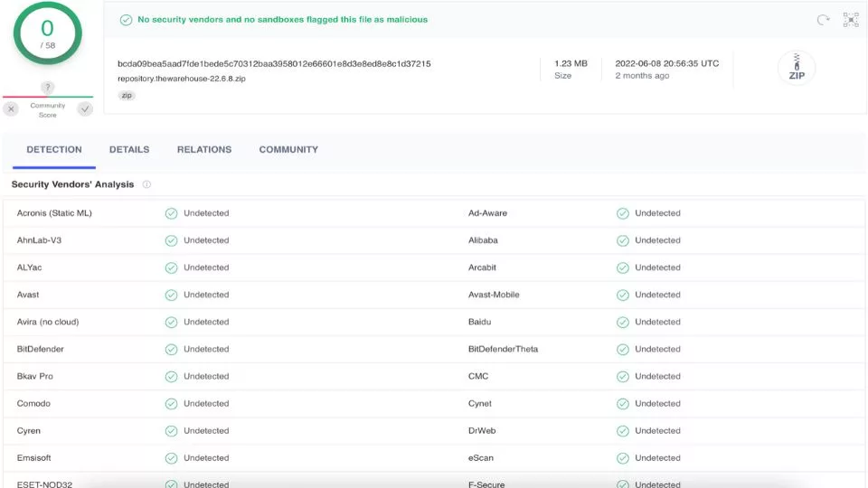Click Bkav Pro undetected check icon
Viewport: 868px width, 488px height.
tap(171, 377)
